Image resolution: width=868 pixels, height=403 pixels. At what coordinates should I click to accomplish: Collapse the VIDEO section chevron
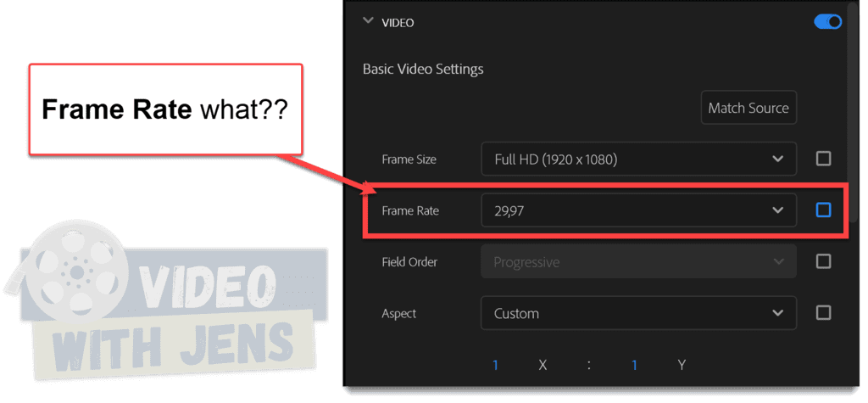[x=368, y=21]
